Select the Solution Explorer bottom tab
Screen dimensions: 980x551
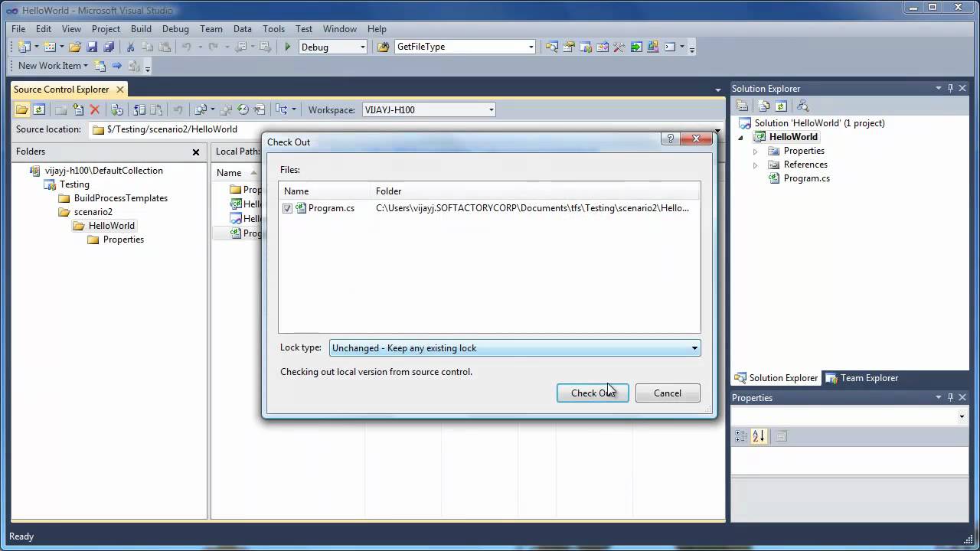(776, 378)
